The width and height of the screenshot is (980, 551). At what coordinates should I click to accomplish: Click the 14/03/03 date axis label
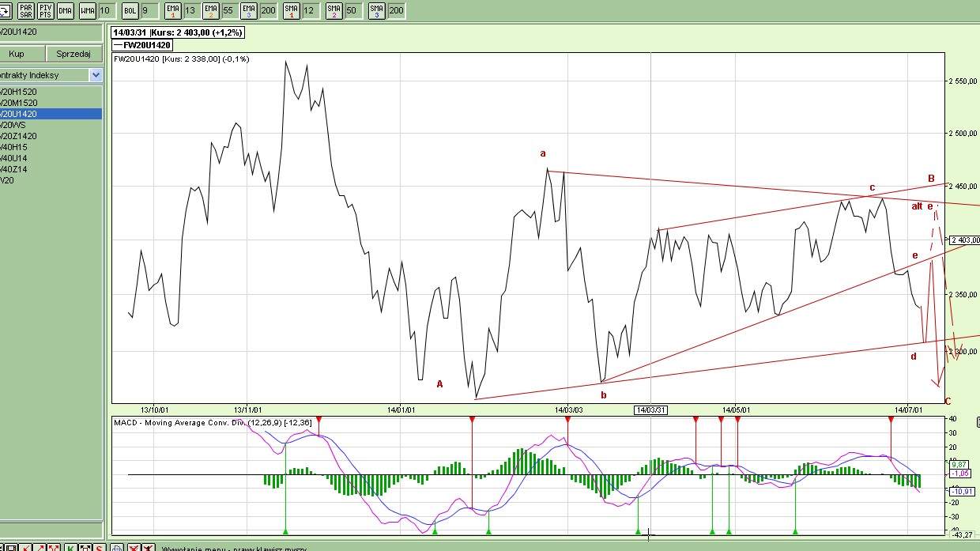click(x=568, y=409)
